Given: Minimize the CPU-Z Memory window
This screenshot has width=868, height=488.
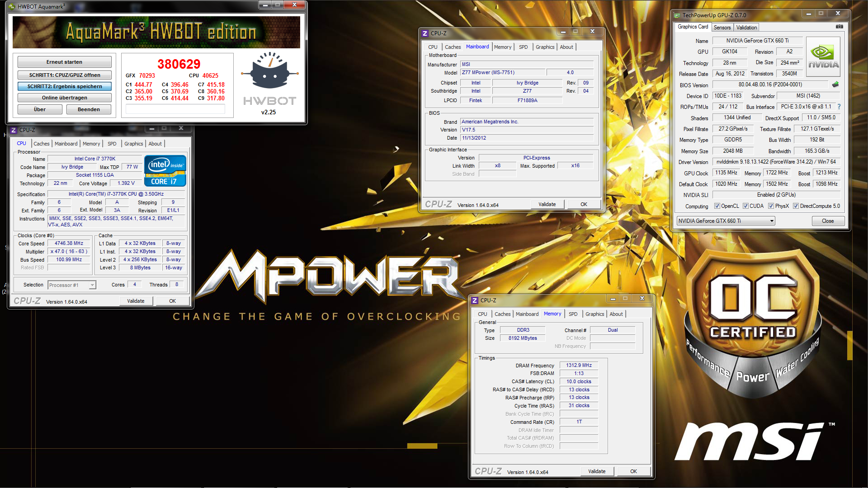Looking at the screenshot, I should 613,299.
